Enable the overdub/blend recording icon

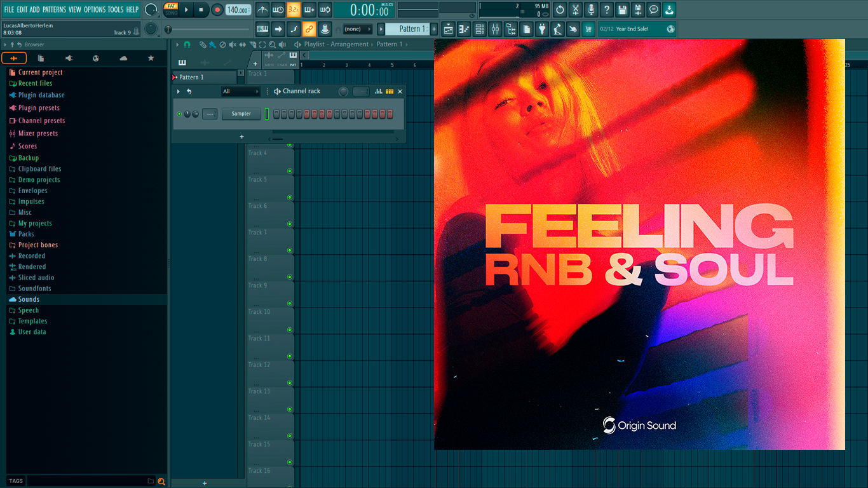tap(309, 10)
